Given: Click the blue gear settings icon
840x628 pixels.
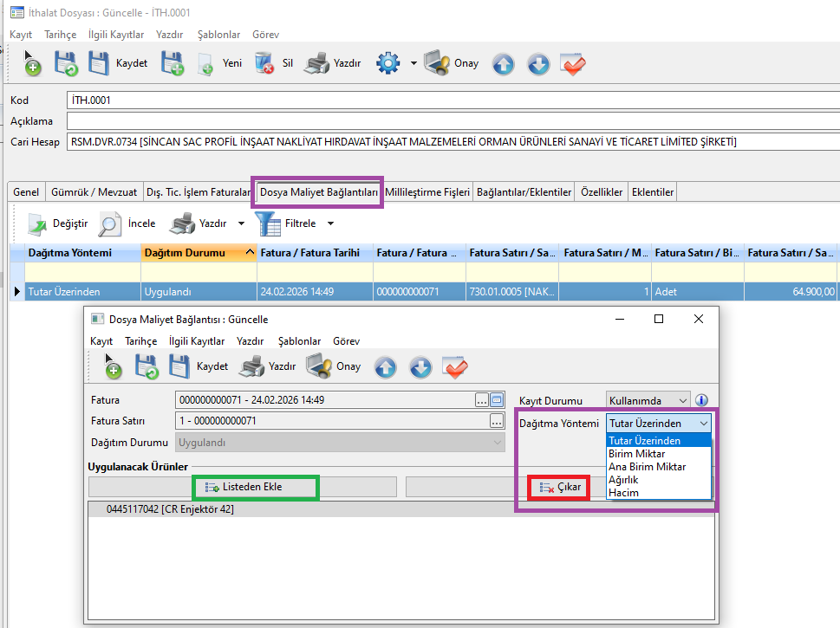Looking at the screenshot, I should point(387,63).
